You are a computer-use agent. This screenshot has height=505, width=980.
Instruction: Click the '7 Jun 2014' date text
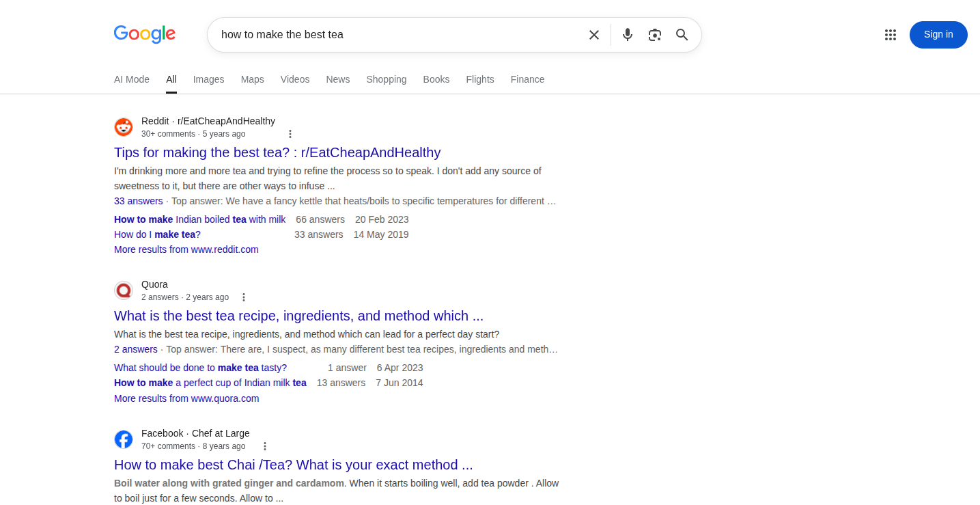point(400,383)
